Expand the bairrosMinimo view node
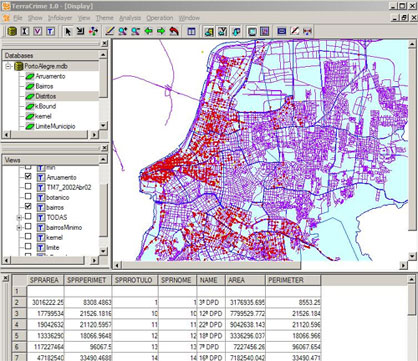Image resolution: width=418 pixels, height=361 pixels. pyautogui.click(x=19, y=228)
